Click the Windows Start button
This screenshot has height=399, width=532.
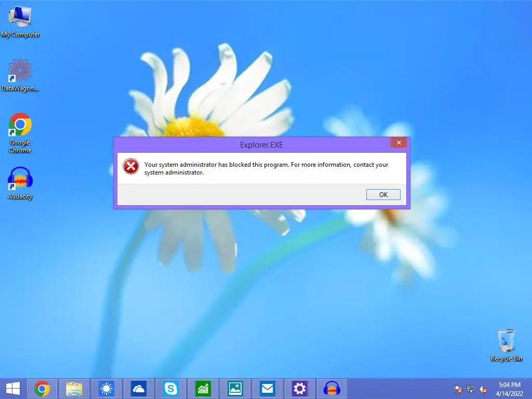click(x=13, y=389)
